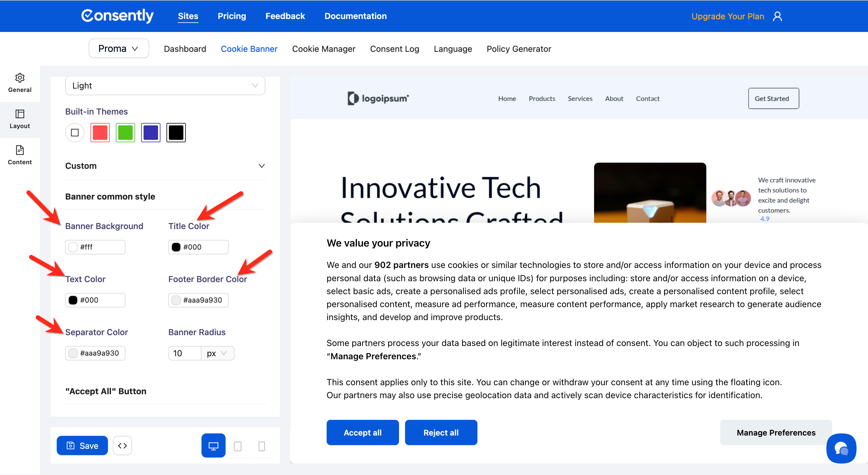
Task: Open the Layout panel icon
Action: (x=20, y=114)
